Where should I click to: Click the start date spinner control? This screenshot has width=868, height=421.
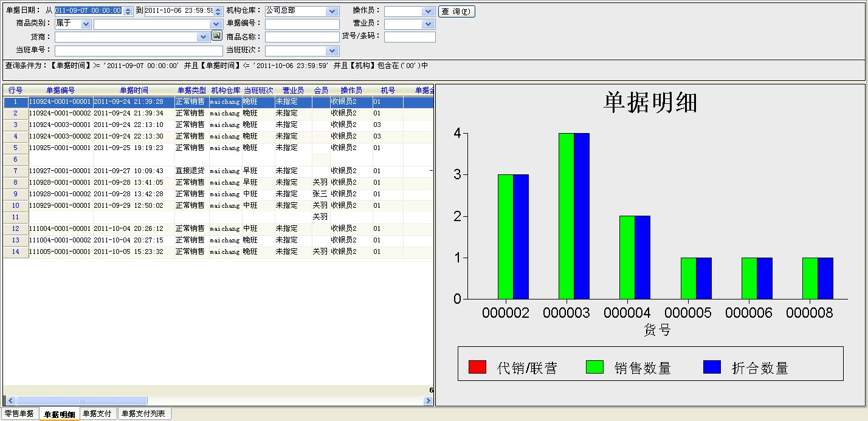pyautogui.click(x=128, y=12)
